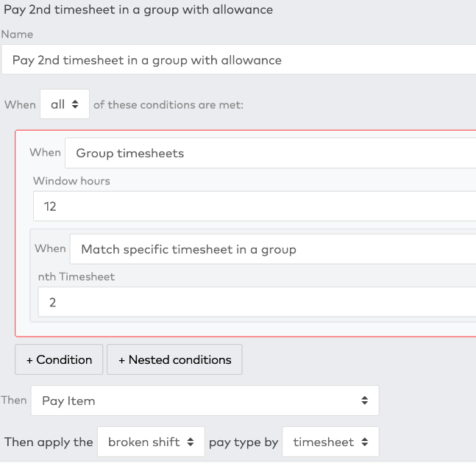Add a new condition with '+ Condition'
Viewport: 476px width, 463px height.
pos(59,359)
